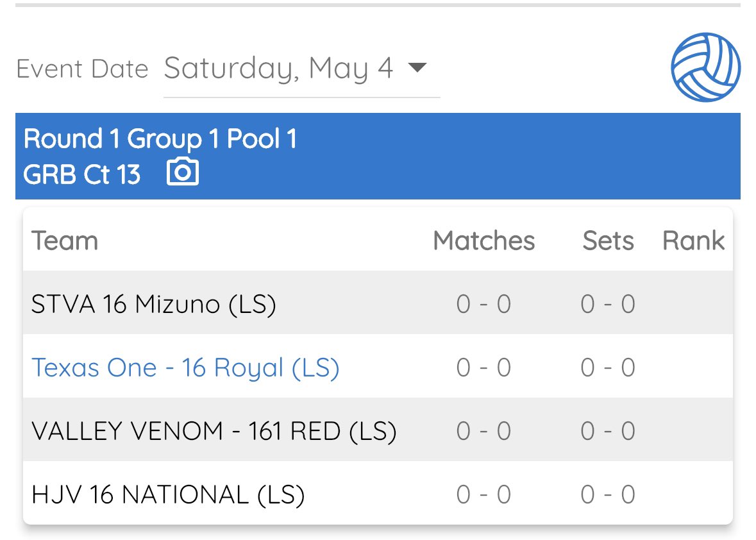Screen dimensions: 756x540
Task: Expand the Event Date dropdown arrow
Action: [x=417, y=67]
